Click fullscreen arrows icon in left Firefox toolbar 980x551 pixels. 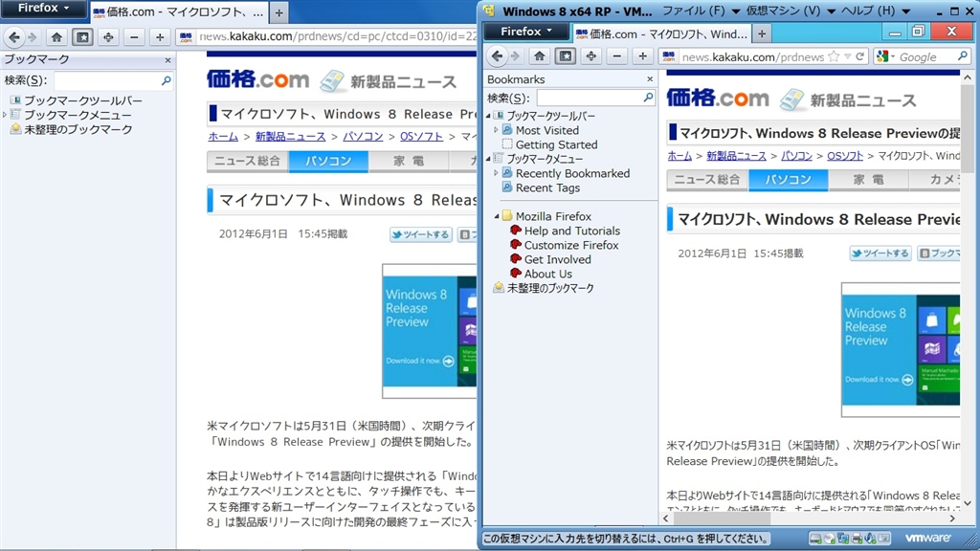point(108,37)
